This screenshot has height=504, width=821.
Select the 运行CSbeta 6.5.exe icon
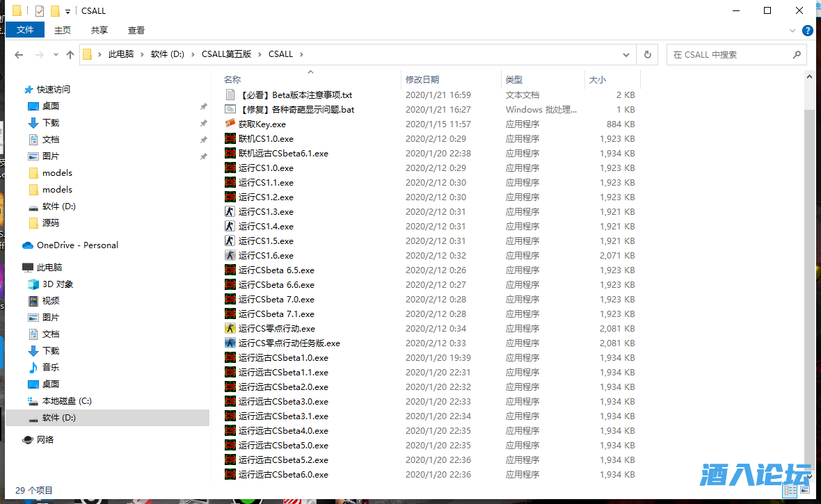point(230,270)
